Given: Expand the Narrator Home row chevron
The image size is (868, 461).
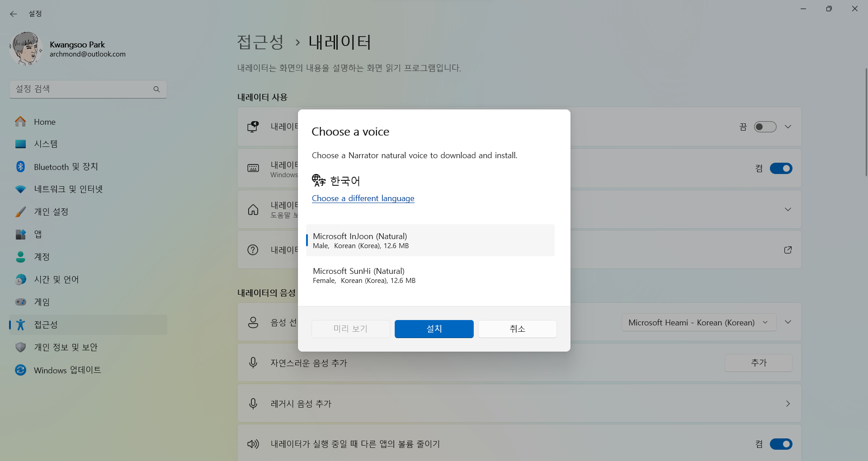Looking at the screenshot, I should tap(788, 209).
